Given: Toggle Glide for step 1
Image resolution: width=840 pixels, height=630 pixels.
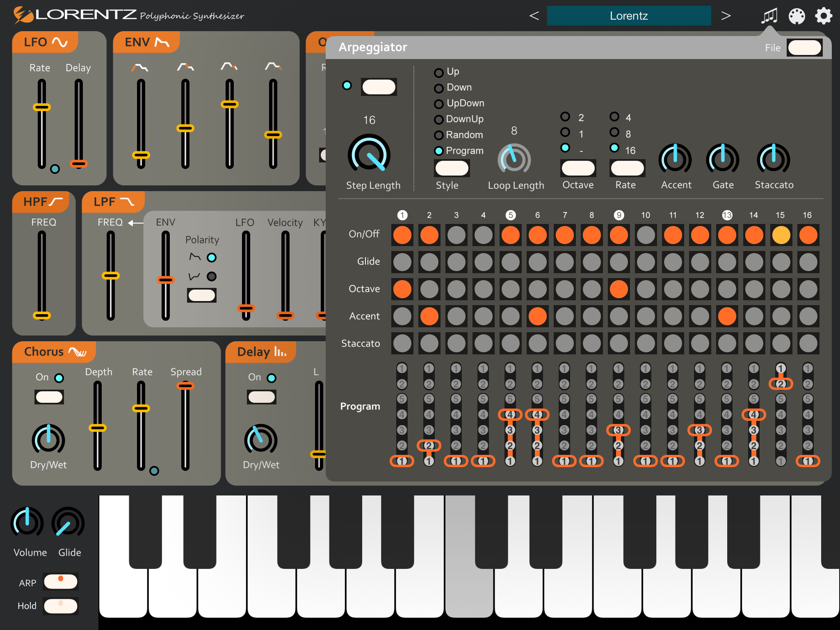Looking at the screenshot, I should coord(402,262).
